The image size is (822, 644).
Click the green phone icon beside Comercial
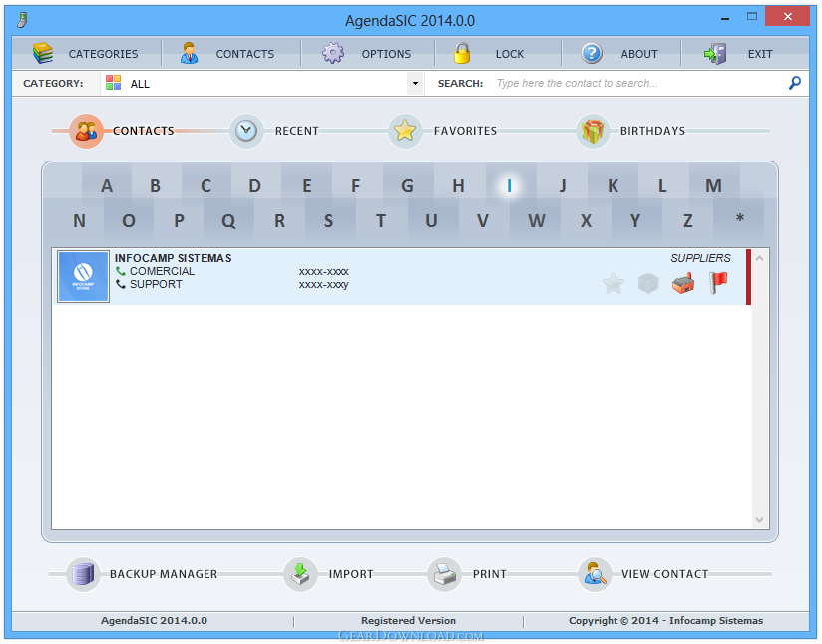tap(121, 271)
